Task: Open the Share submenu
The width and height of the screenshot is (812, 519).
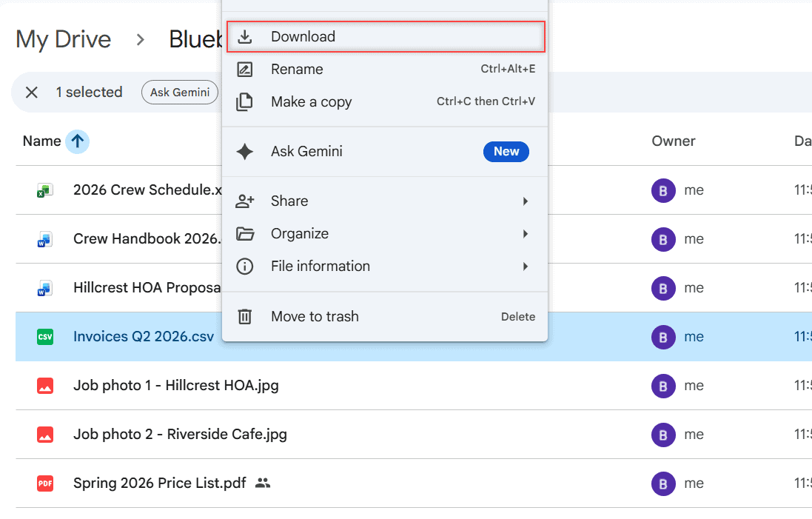Action: [x=386, y=201]
